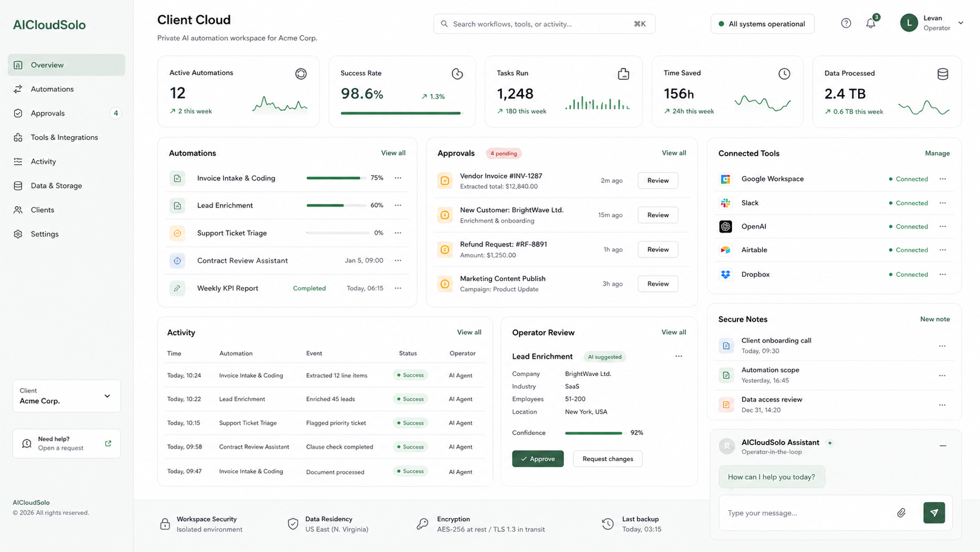
Task: Click the 4 pending approvals badge
Action: pyautogui.click(x=503, y=154)
